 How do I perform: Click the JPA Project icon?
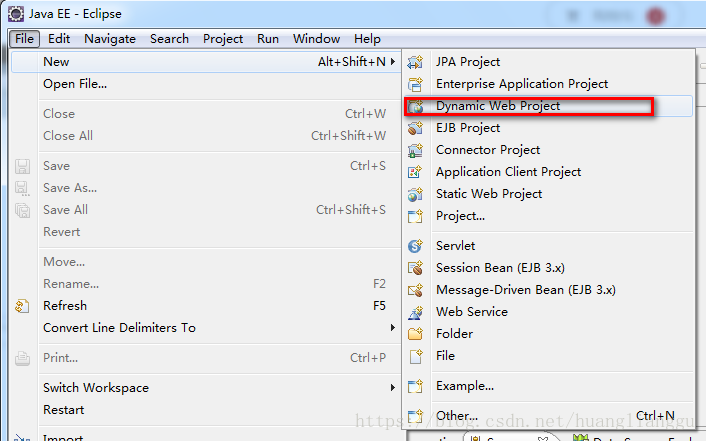click(415, 62)
